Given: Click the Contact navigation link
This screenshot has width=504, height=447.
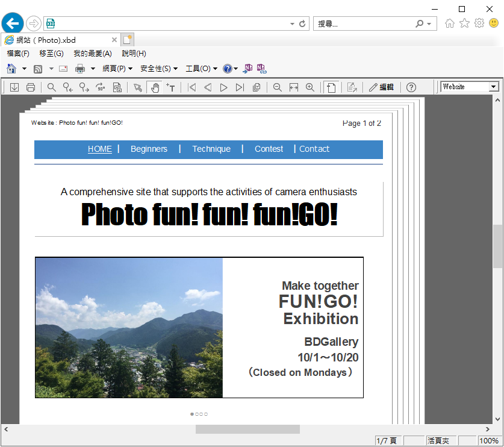Looking at the screenshot, I should pyautogui.click(x=314, y=149).
